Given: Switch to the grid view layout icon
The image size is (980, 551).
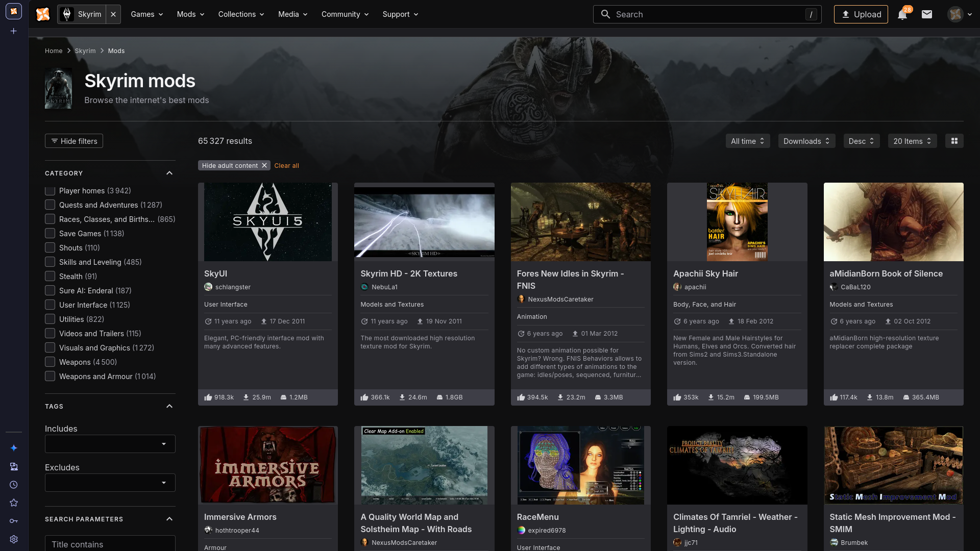Looking at the screenshot, I should pyautogui.click(x=954, y=141).
